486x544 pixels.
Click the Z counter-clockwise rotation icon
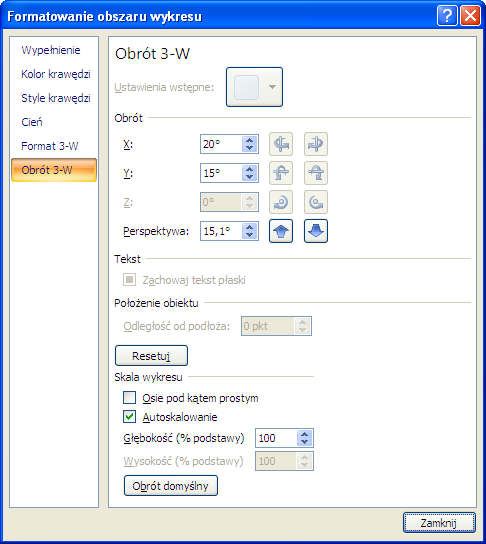(281, 202)
